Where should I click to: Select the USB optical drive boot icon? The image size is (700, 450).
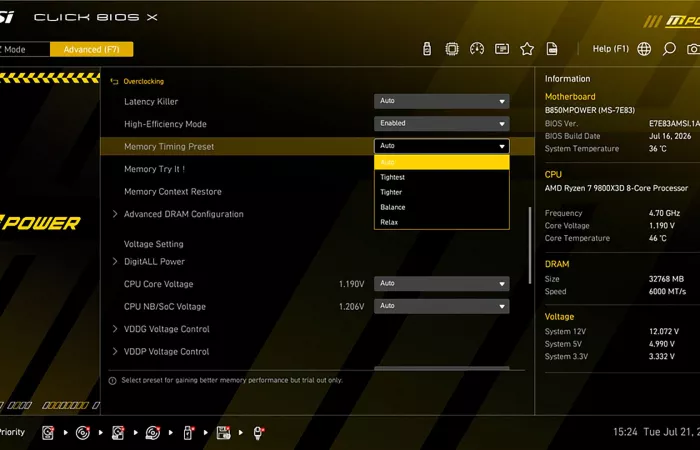[153, 433]
